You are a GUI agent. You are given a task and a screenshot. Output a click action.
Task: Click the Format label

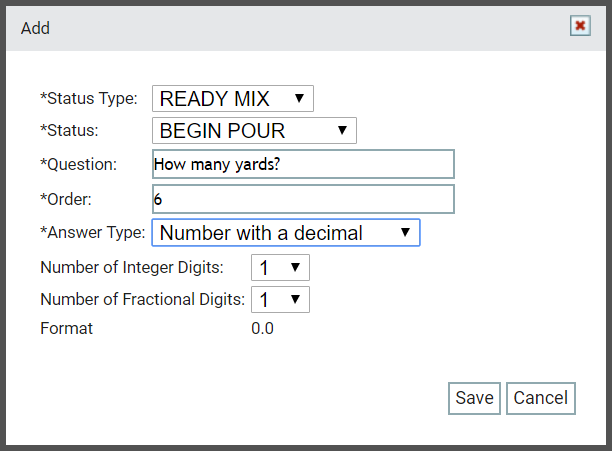66,328
